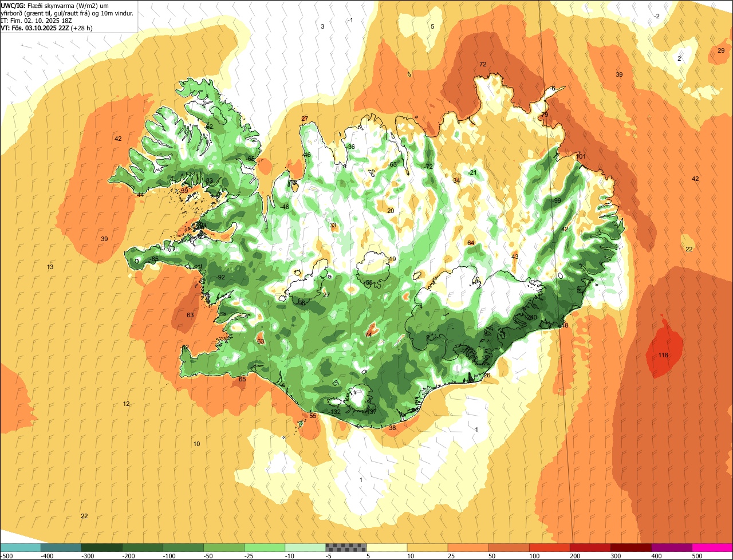Pick the orange 25 to 50 legend swatch

(468, 547)
